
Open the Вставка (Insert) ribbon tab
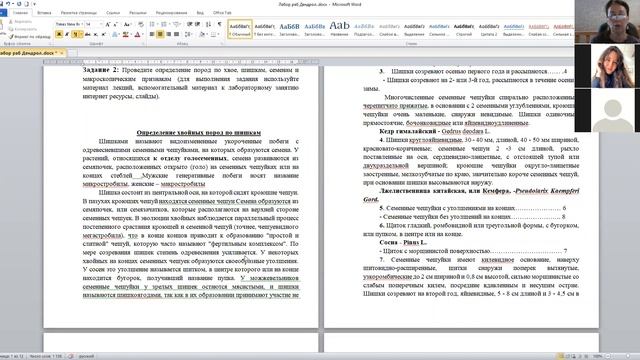44,13
